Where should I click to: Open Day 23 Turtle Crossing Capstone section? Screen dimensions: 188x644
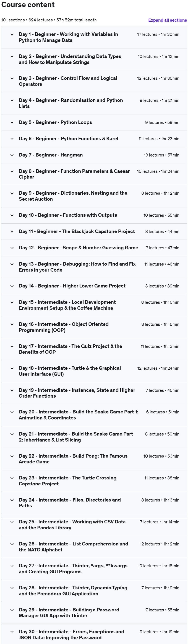pyautogui.click(x=68, y=481)
